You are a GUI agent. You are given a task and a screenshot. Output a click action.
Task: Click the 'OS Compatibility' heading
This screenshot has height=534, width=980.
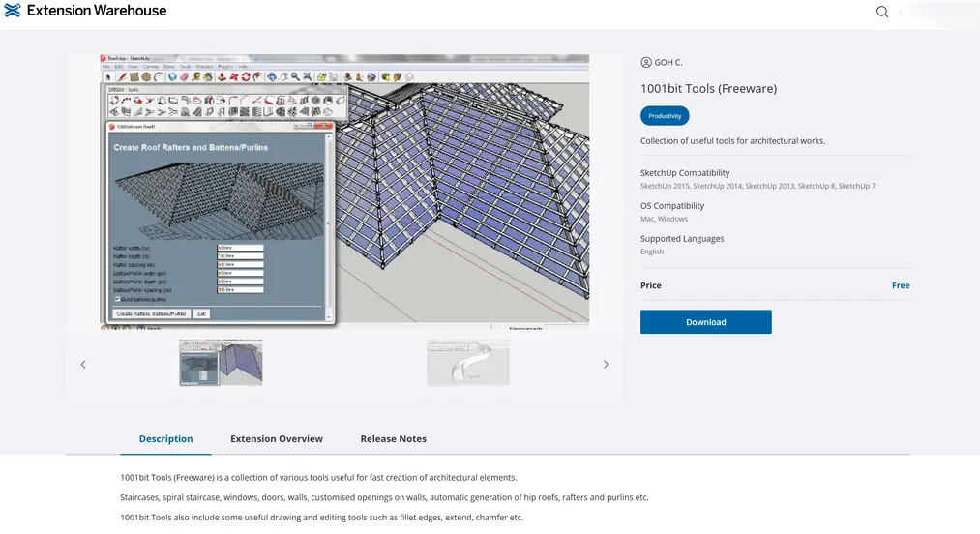point(671,206)
